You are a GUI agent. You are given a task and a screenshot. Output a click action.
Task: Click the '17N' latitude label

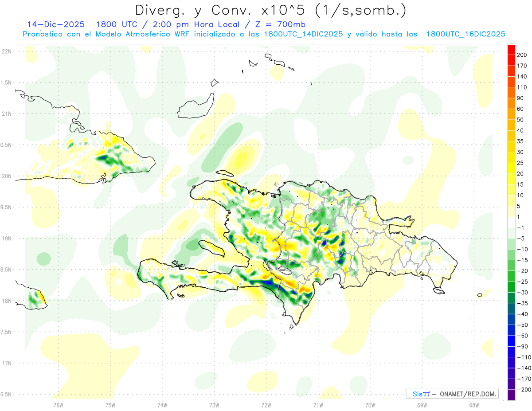(x=6, y=363)
